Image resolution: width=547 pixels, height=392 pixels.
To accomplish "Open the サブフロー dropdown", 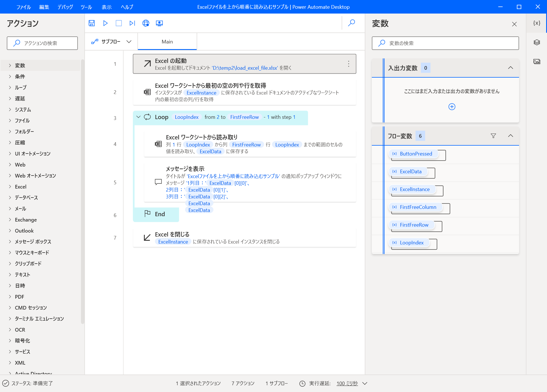I will pos(111,42).
